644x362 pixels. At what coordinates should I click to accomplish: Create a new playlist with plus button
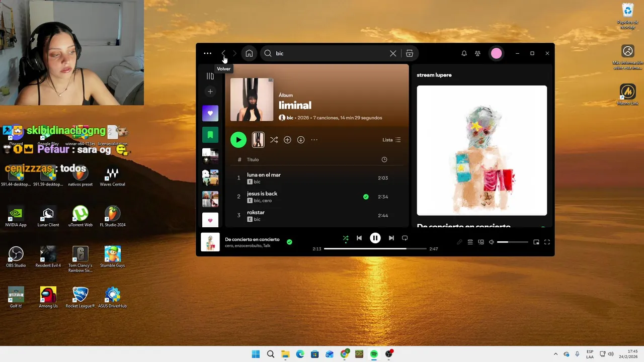coord(210,92)
